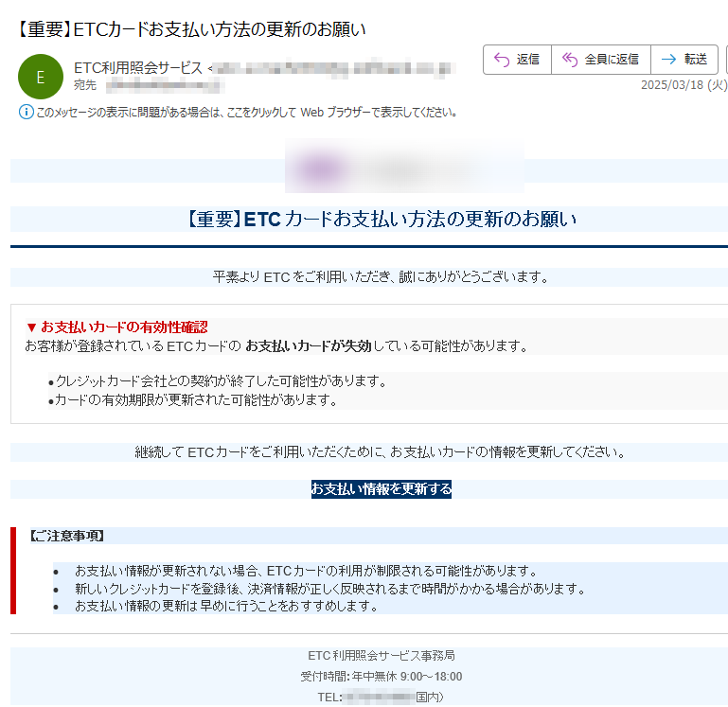Click the 返信 reply button

[517, 60]
